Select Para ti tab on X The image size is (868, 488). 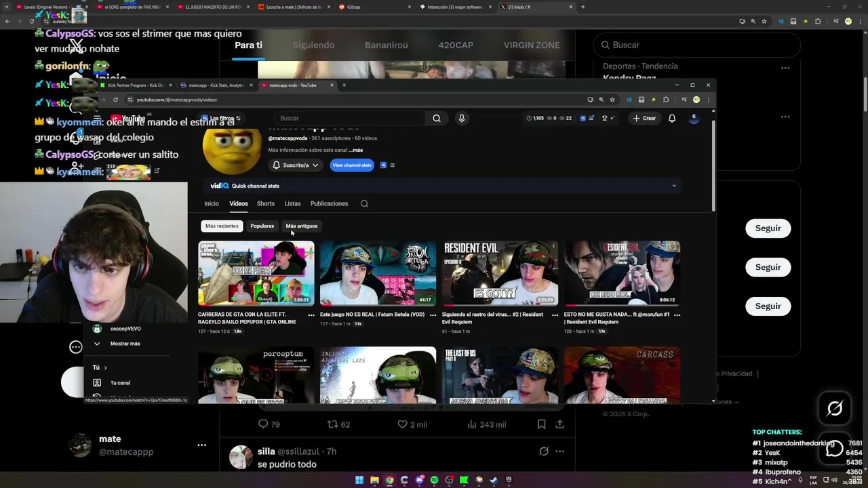point(248,45)
